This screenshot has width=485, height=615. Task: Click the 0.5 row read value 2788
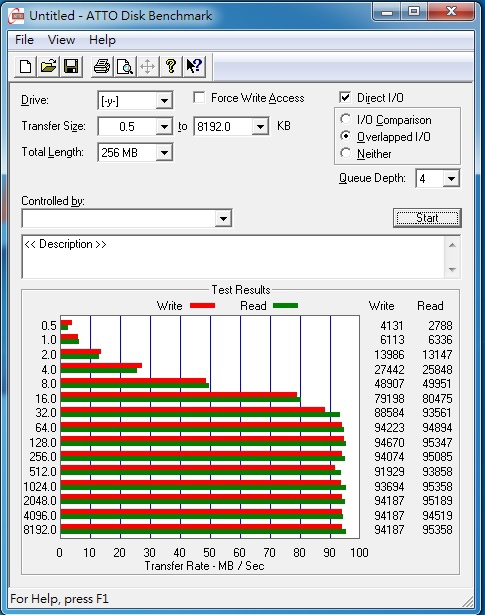pyautogui.click(x=440, y=326)
